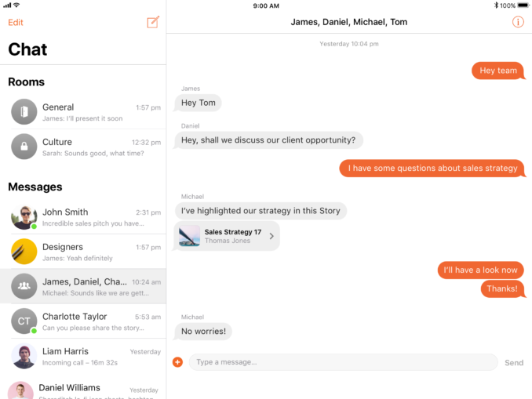Tap the battery indicator in status bar

(x=520, y=5)
